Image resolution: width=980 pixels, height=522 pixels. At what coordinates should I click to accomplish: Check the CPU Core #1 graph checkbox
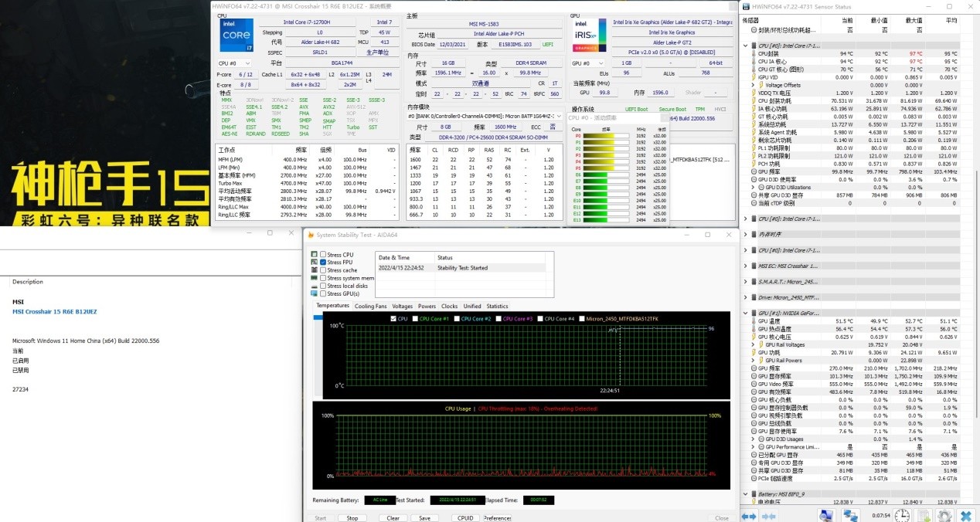416,318
